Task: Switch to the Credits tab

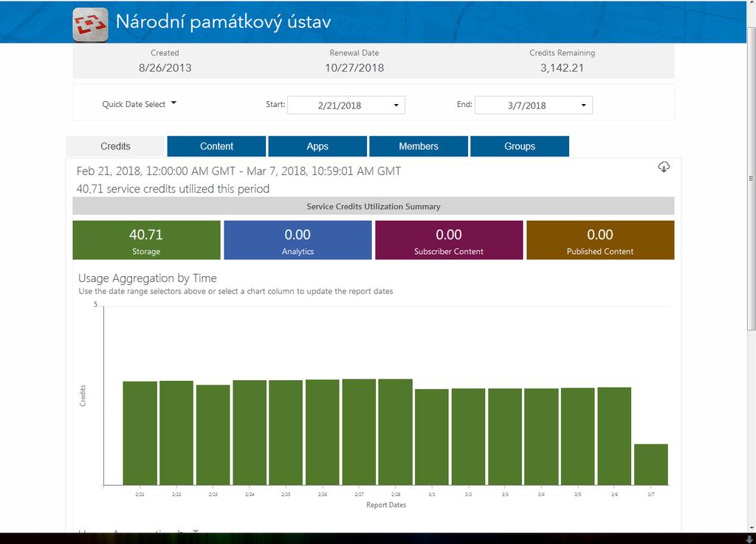Action: click(x=116, y=146)
